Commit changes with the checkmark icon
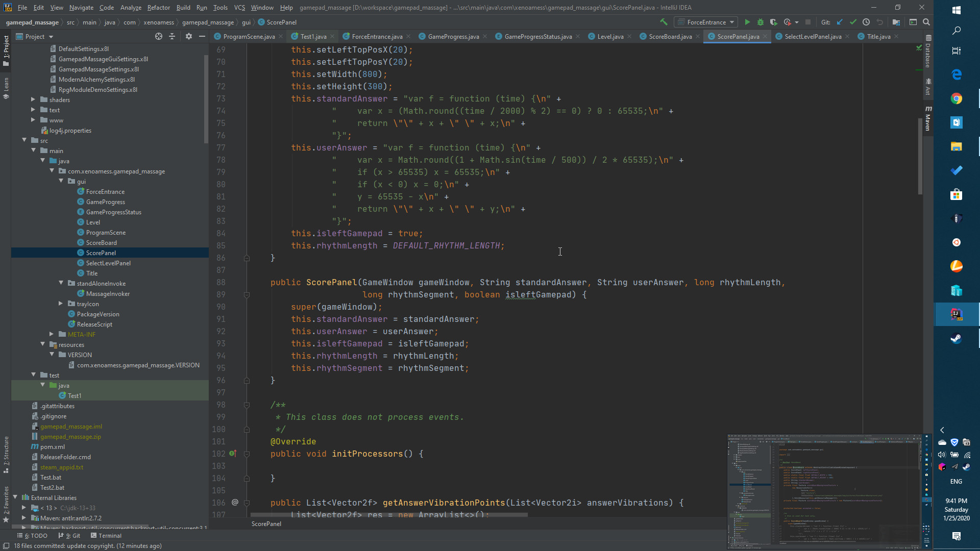Viewport: 980px width, 551px height. pos(853,22)
